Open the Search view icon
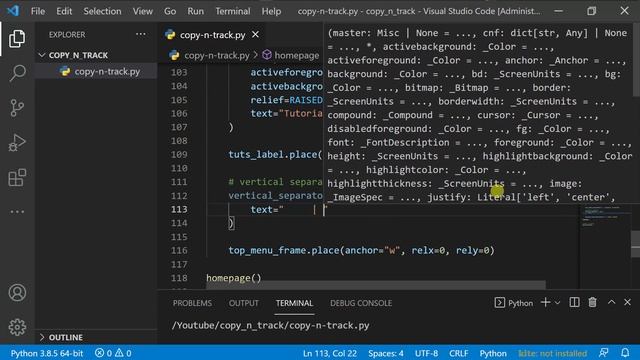640x360 pixels. tap(17, 73)
